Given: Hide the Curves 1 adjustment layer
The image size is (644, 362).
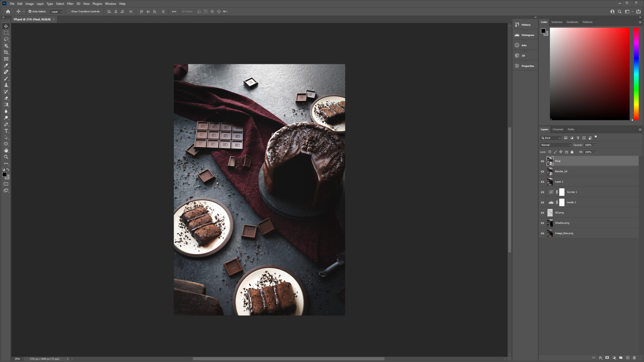Looking at the screenshot, I should pos(542,192).
